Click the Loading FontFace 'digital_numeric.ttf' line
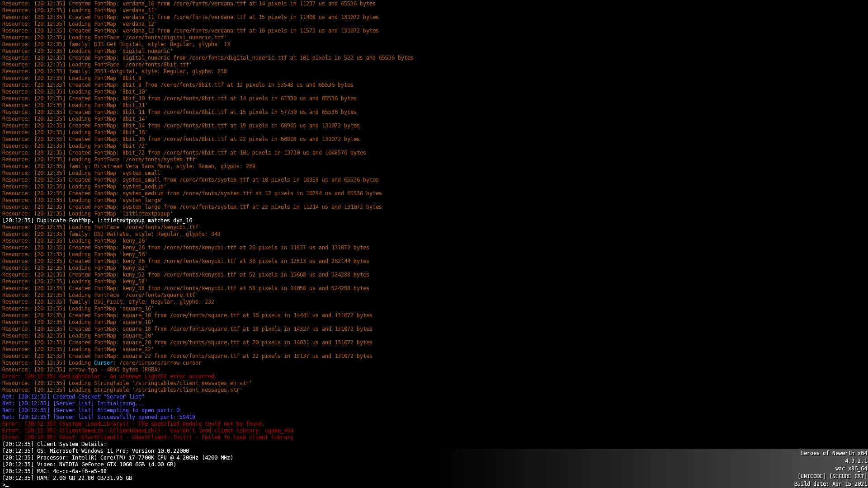 tap(114, 38)
